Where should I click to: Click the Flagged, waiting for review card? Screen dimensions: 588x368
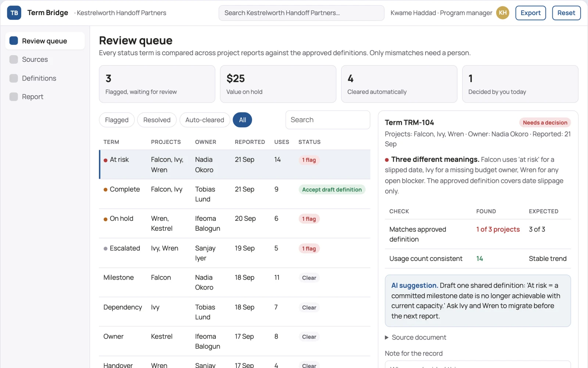coord(157,84)
